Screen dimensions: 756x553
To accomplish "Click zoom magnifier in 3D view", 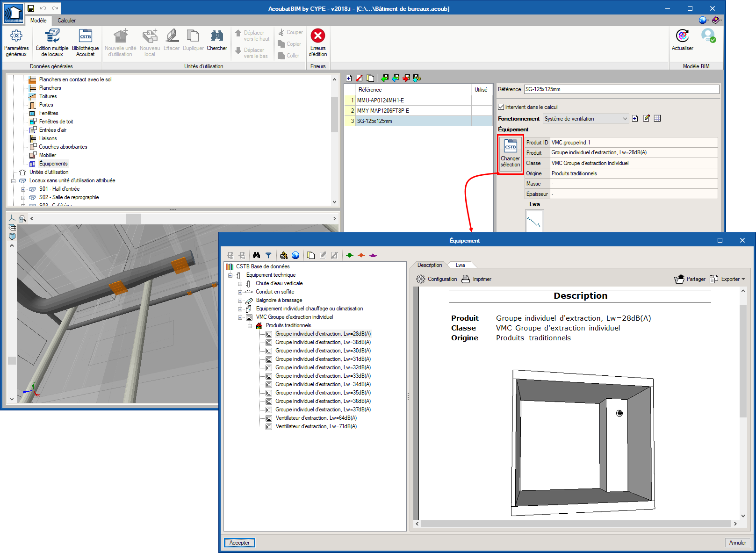I will tap(22, 218).
